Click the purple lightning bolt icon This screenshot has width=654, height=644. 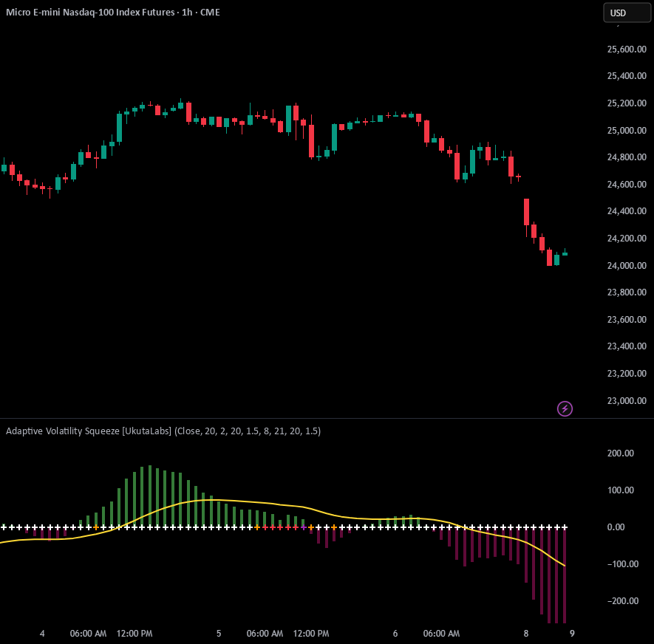coord(565,408)
